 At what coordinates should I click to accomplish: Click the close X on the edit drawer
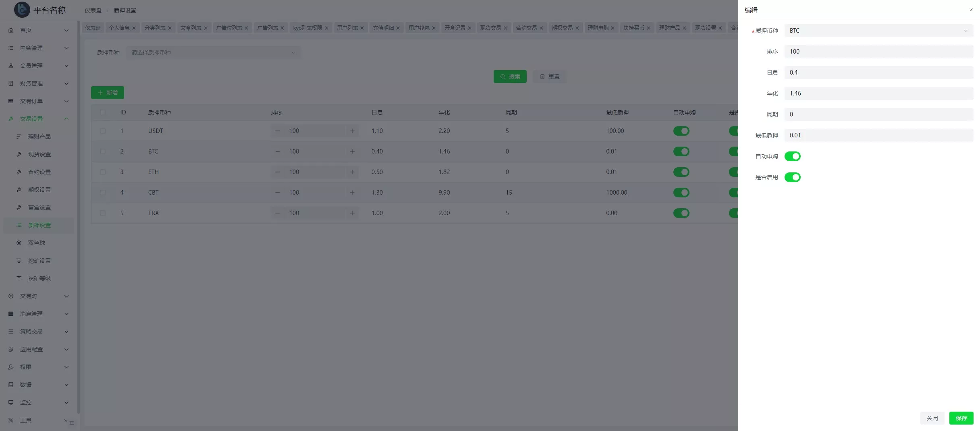(x=971, y=10)
